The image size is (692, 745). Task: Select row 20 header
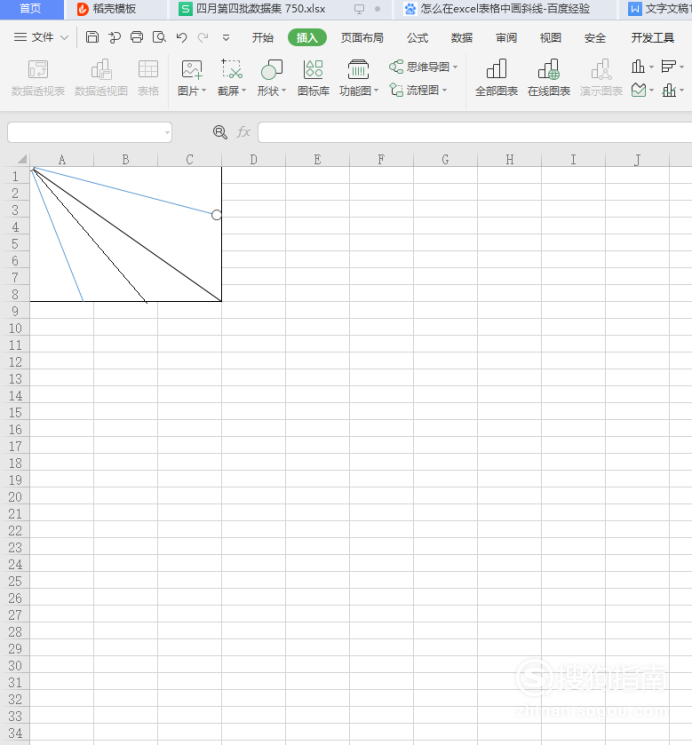coord(15,497)
